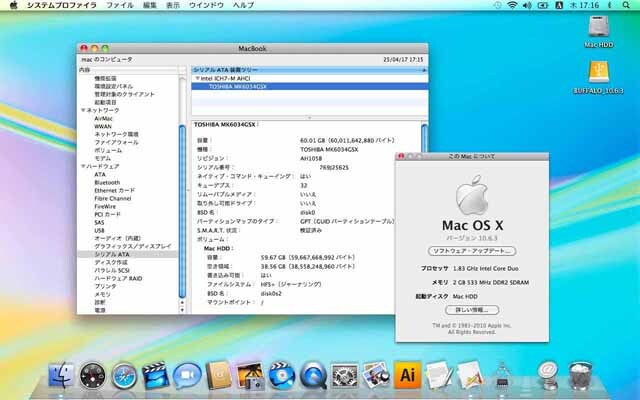This screenshot has height=400, width=640.
Task: Select Ethernet カード in the sidebar
Action: [115, 190]
